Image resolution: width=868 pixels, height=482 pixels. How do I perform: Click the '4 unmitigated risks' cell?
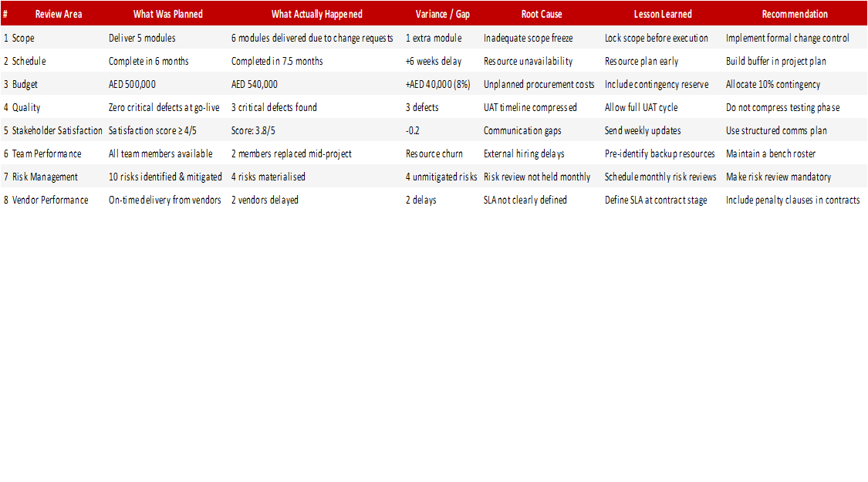441,177
